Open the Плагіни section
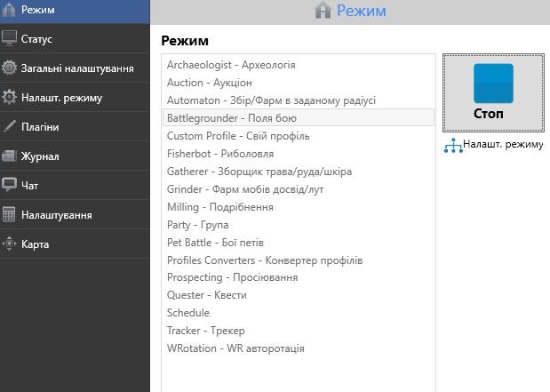Screen dimensions: 550x392 pos(40,127)
